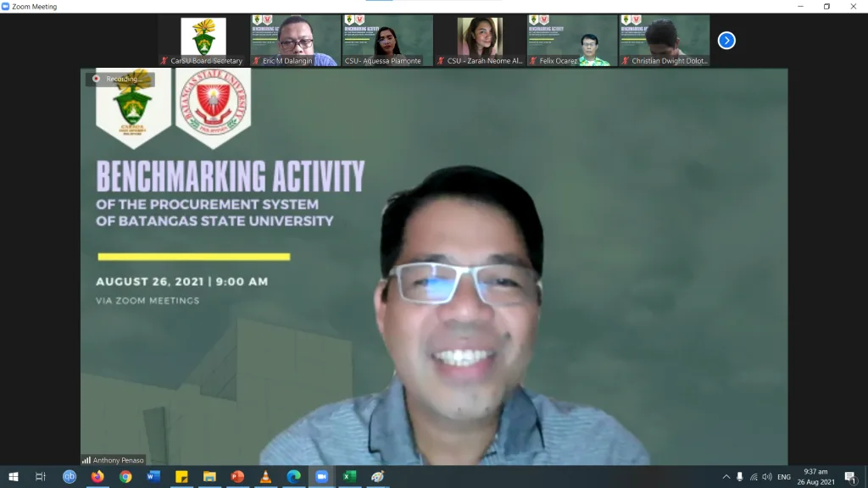Open VLC media player from taskbar
The image size is (868, 488).
tap(265, 476)
